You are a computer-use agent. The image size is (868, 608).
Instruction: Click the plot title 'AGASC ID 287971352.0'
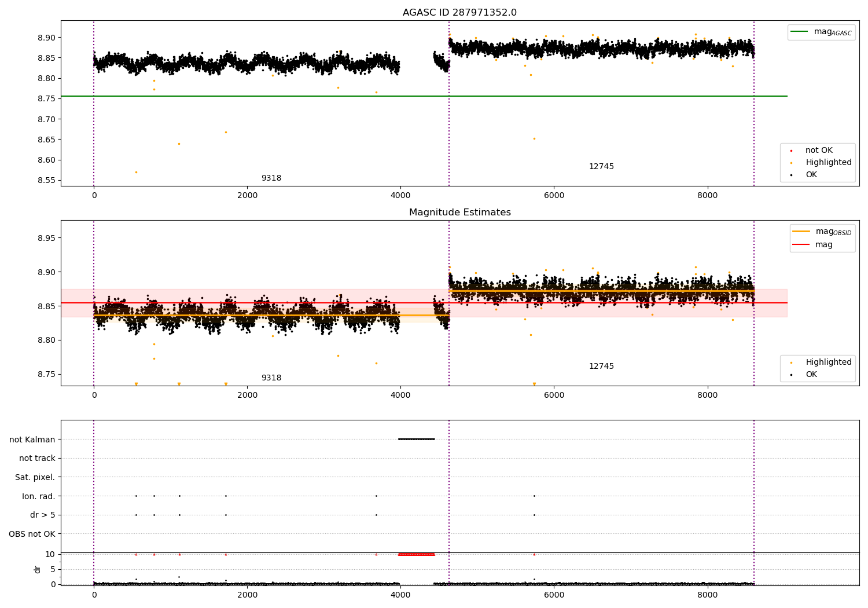click(x=459, y=12)
